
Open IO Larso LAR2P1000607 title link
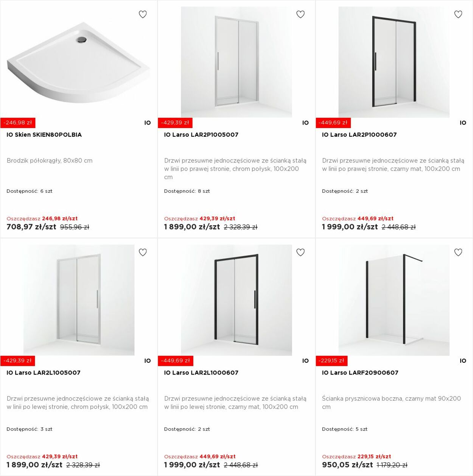coord(359,135)
